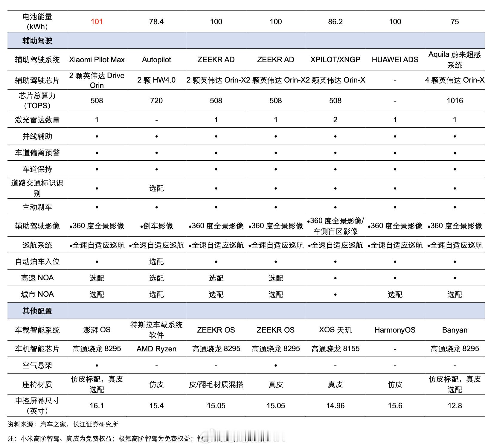Click the battery energy cell 86.2

click(335, 22)
